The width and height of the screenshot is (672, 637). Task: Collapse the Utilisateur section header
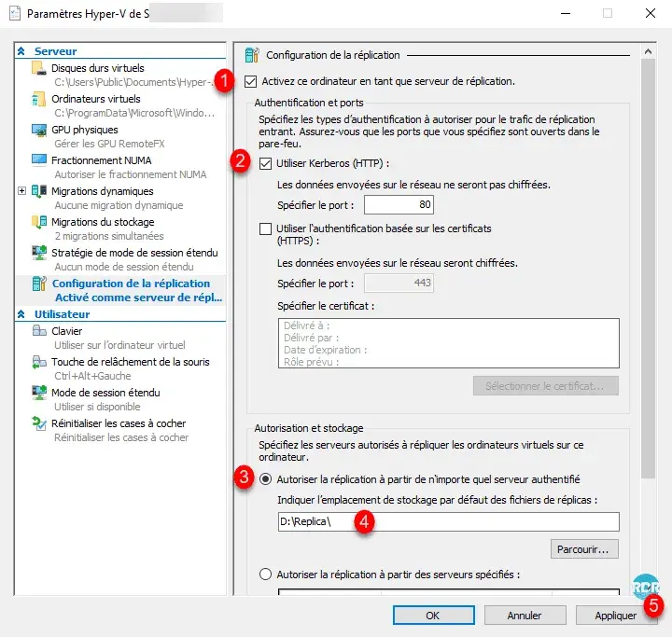point(21,315)
